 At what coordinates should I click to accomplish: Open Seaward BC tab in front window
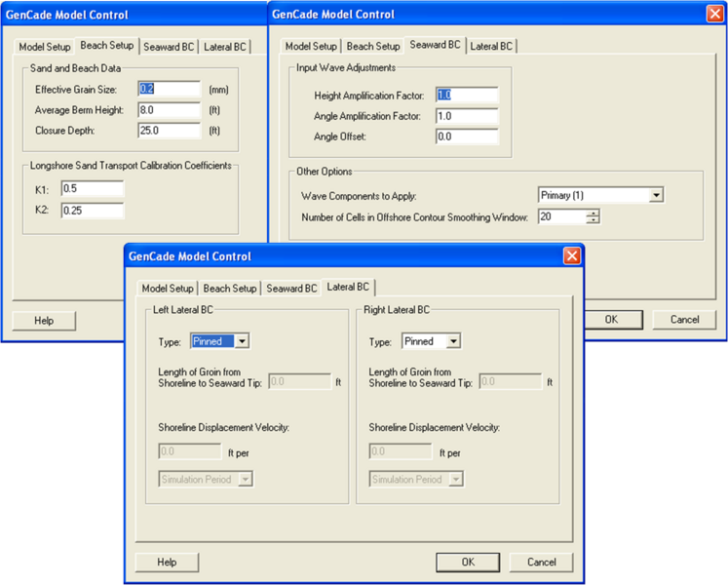pos(291,289)
